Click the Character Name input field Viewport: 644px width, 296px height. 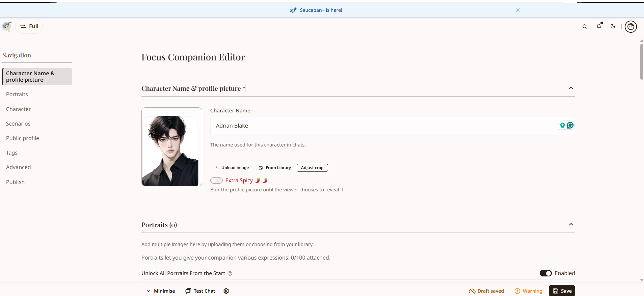tap(393, 126)
